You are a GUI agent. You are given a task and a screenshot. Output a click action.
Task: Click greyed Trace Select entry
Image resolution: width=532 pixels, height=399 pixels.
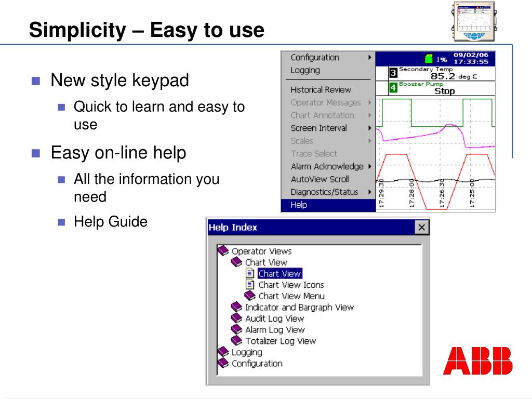(328, 154)
